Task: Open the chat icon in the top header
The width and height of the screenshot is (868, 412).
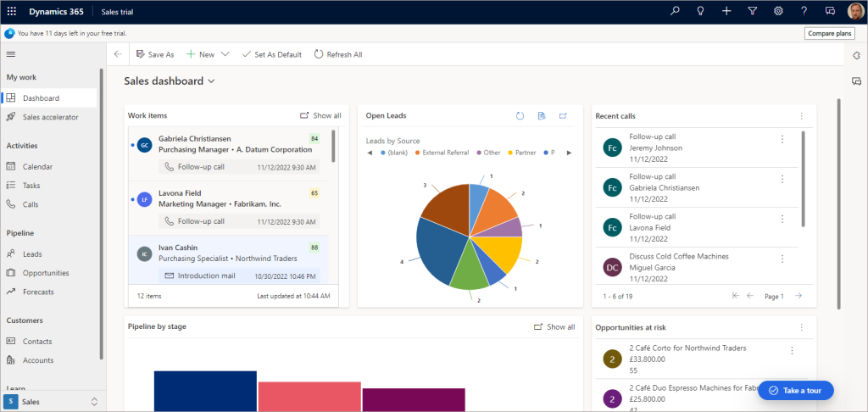Action: 830,11
